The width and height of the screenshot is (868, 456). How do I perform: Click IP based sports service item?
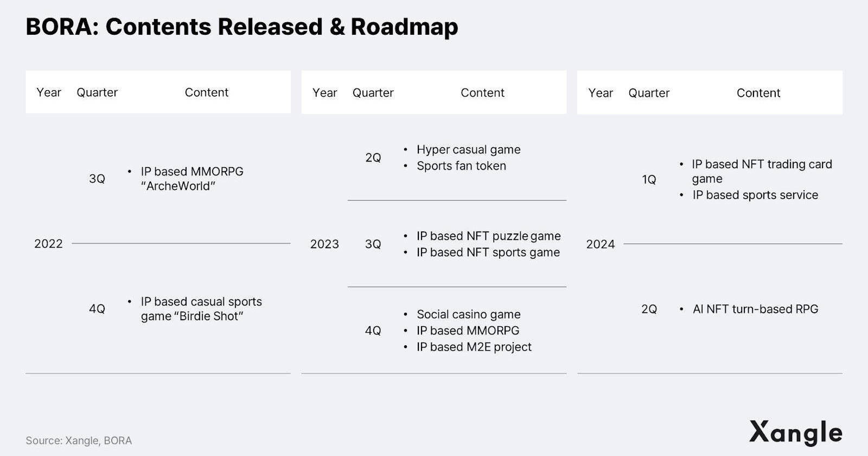click(755, 195)
